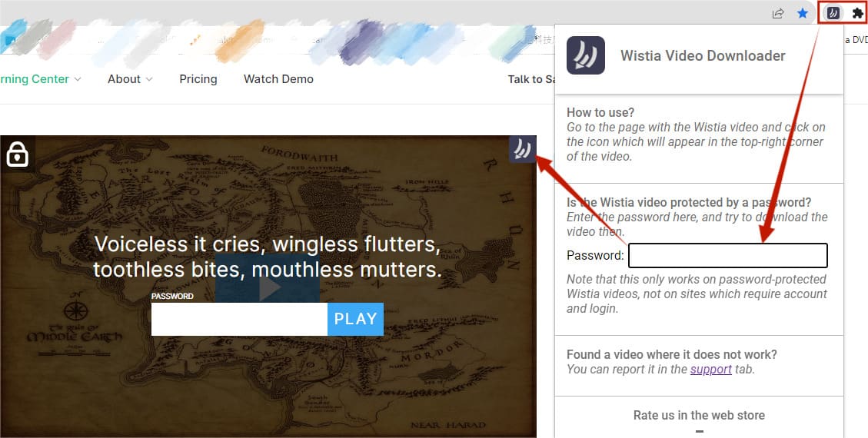Open the Pricing page from the nav bar
868x438 pixels.
point(198,79)
